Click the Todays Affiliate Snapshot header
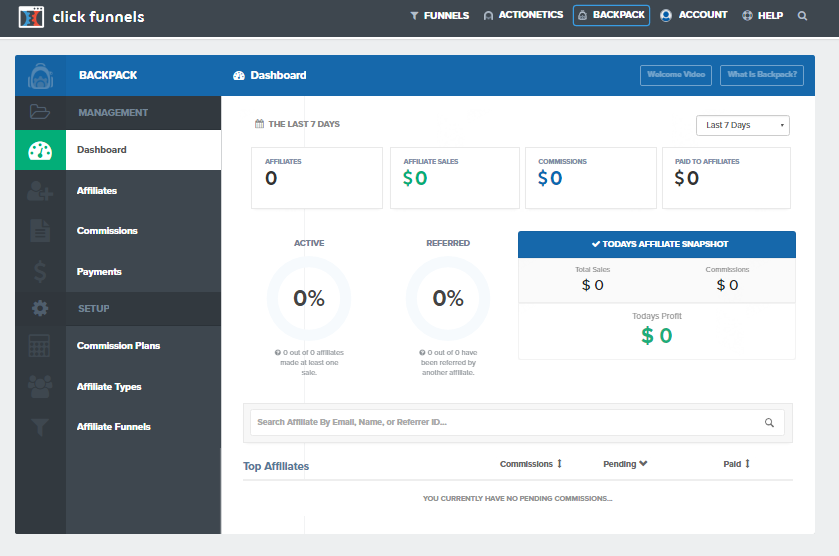The height and width of the screenshot is (556, 839). tap(657, 245)
